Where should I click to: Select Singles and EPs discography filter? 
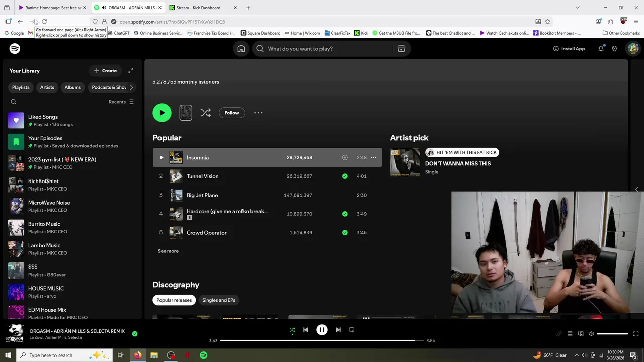[219, 300]
